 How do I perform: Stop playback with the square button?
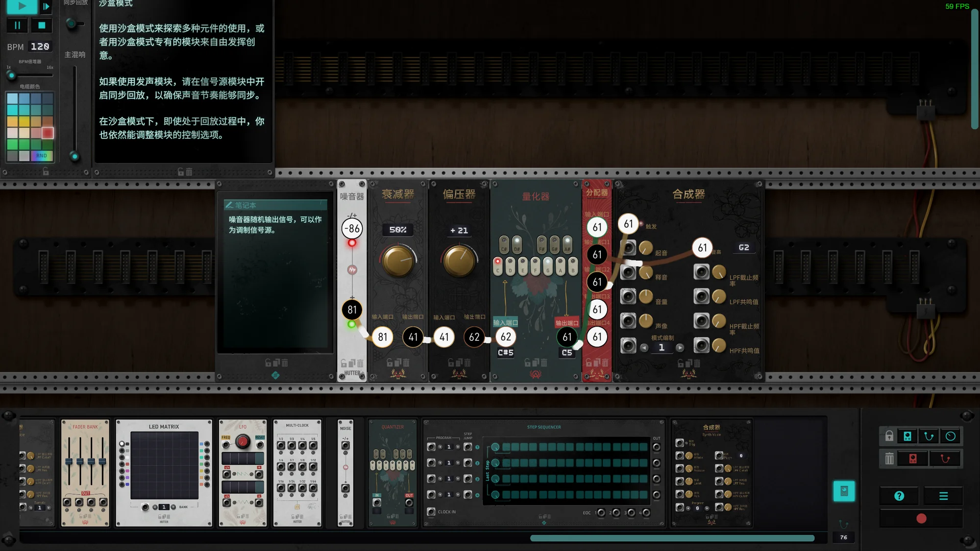point(42,25)
